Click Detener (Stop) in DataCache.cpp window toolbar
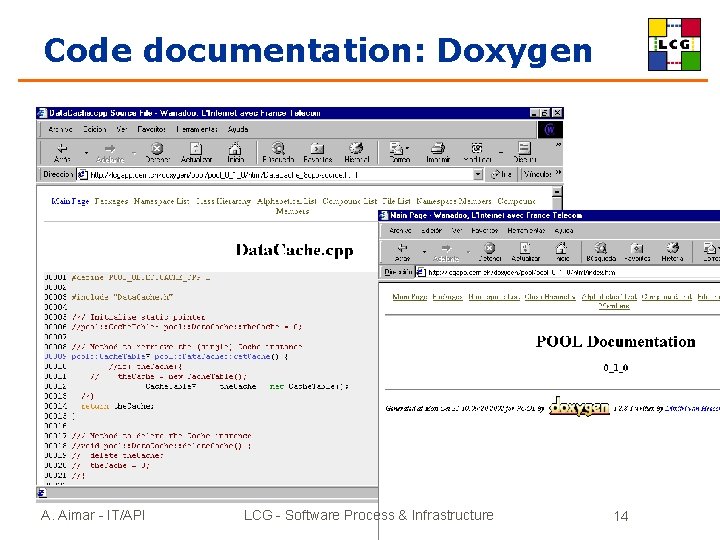This screenshot has height=540, width=720. click(157, 153)
